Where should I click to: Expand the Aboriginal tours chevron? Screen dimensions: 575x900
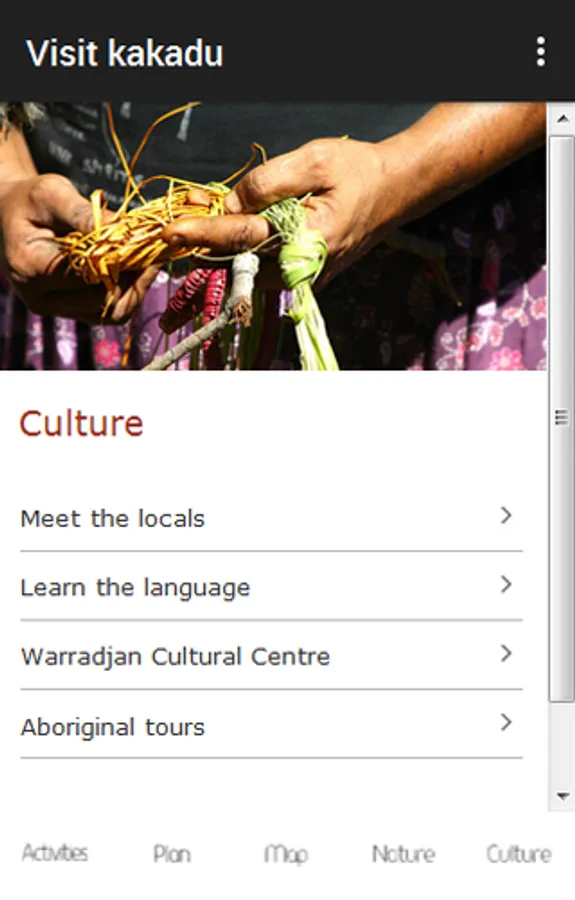click(506, 722)
